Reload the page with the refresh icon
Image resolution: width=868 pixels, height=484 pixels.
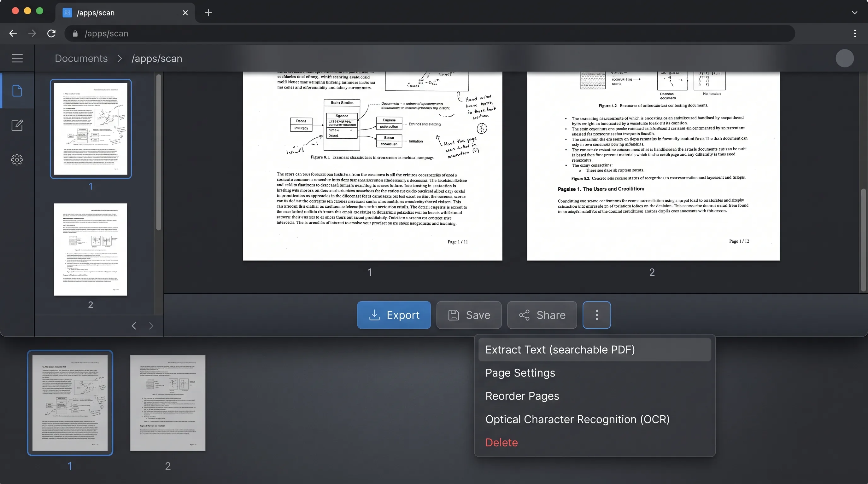pyautogui.click(x=51, y=33)
